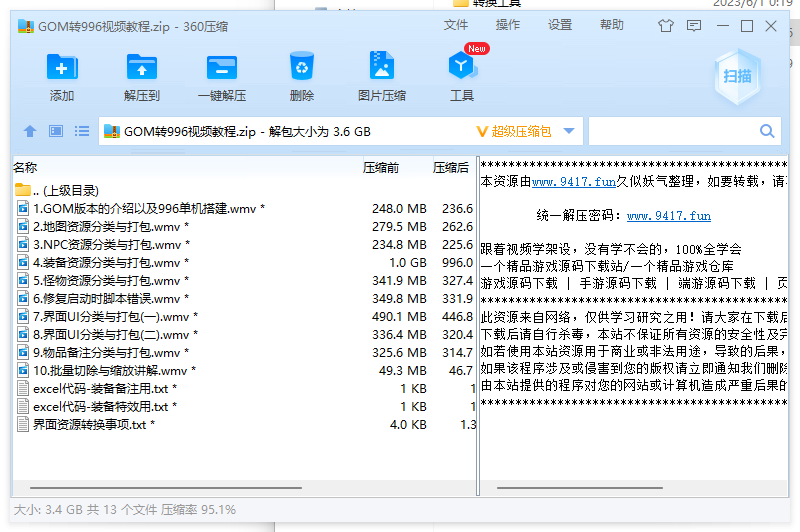Click the 490.1 MB size value
The height and width of the screenshot is (532, 800).
[399, 316]
